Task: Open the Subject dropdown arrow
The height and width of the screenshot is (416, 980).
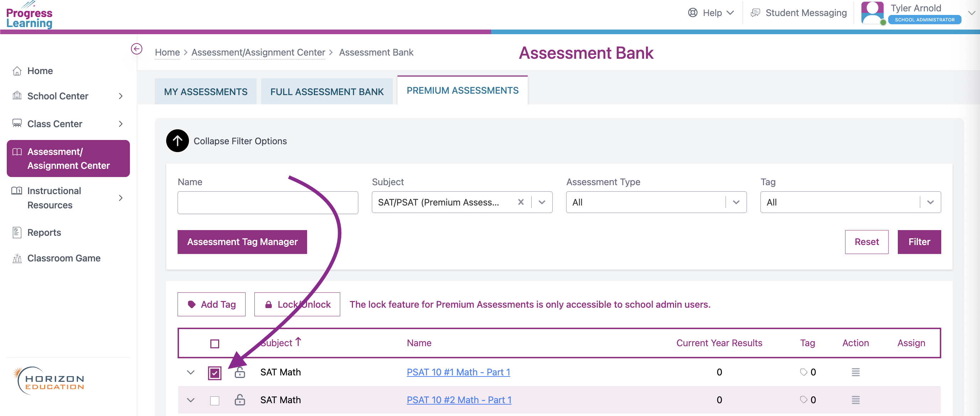Action: pyautogui.click(x=542, y=202)
